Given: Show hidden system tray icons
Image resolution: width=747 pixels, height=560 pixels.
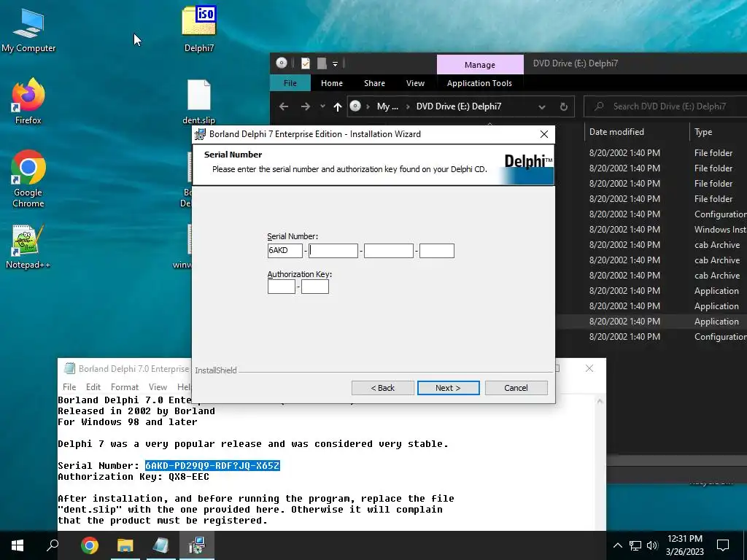Looking at the screenshot, I should [x=617, y=545].
